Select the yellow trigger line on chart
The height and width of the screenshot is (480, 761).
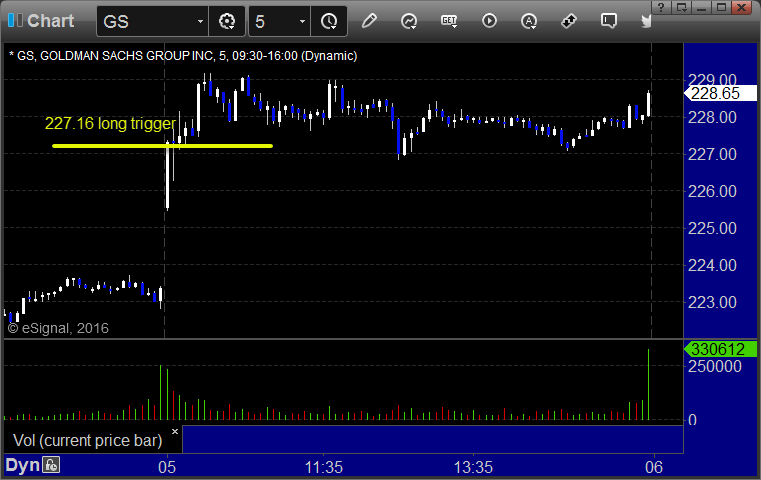[x=163, y=146]
